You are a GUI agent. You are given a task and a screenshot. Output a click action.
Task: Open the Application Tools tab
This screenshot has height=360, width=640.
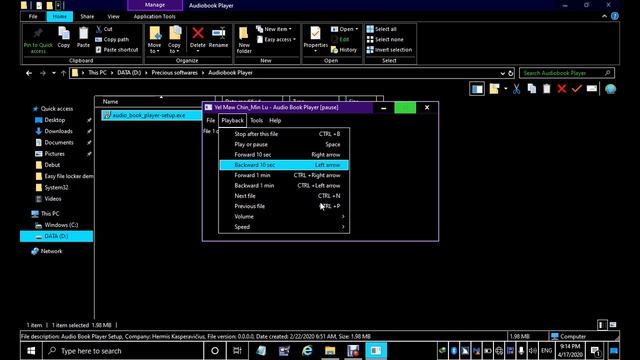[154, 16]
